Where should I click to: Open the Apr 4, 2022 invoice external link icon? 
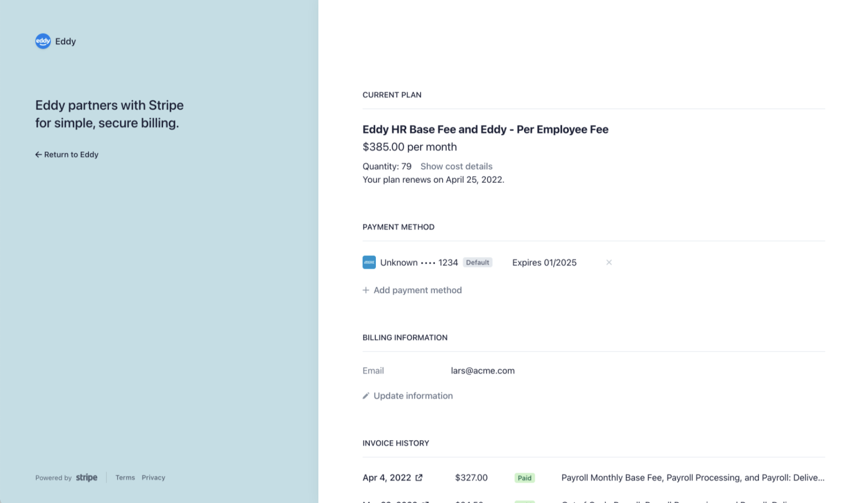(419, 478)
